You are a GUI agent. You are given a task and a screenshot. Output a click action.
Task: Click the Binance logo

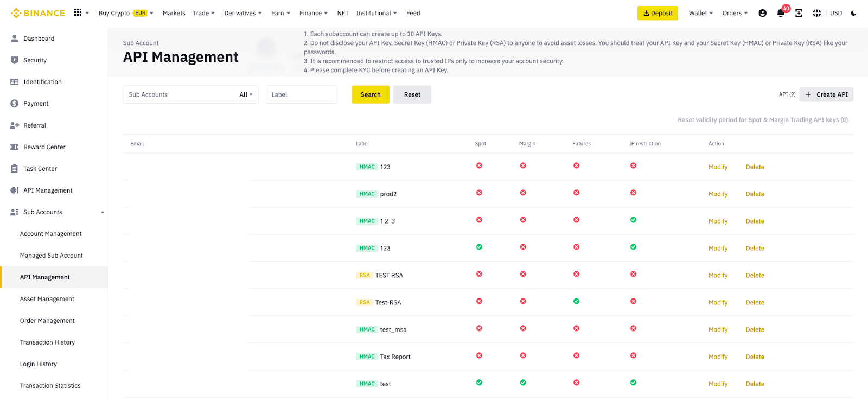[x=38, y=13]
